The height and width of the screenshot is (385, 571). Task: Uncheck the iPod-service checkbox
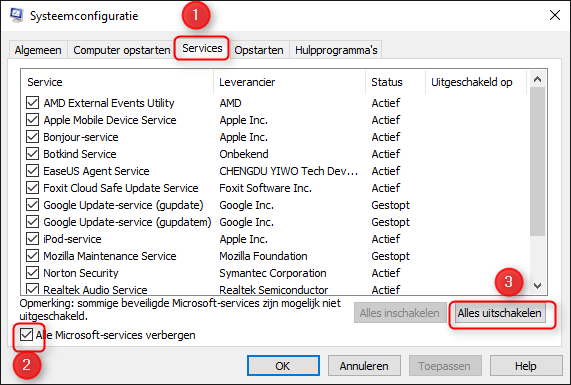point(32,239)
